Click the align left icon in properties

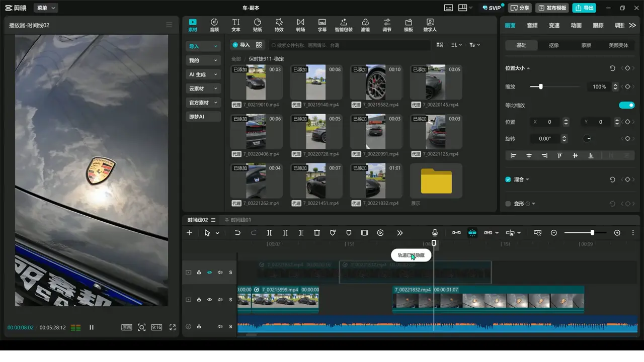[514, 156]
